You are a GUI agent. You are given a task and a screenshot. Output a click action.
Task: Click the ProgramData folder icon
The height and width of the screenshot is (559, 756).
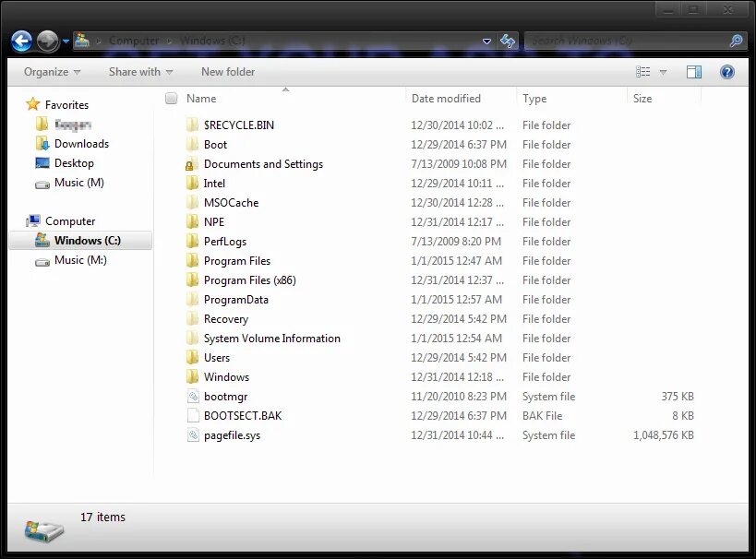click(192, 299)
